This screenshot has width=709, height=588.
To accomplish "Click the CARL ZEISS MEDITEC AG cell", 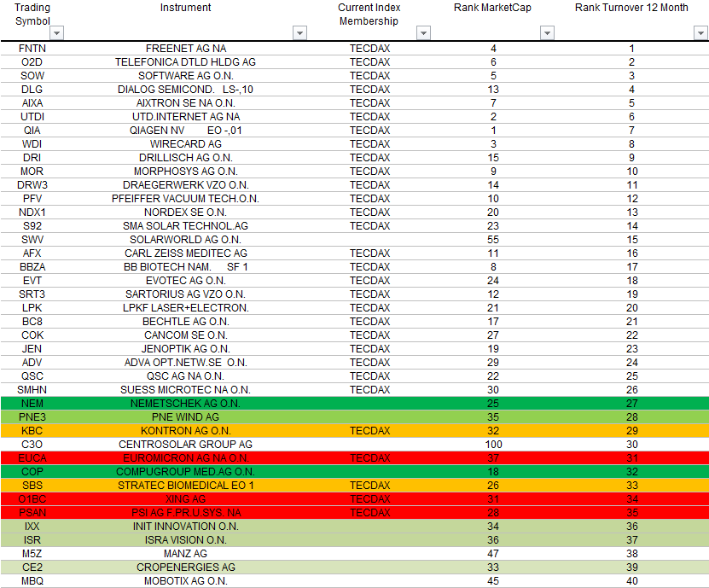I will (x=185, y=253).
